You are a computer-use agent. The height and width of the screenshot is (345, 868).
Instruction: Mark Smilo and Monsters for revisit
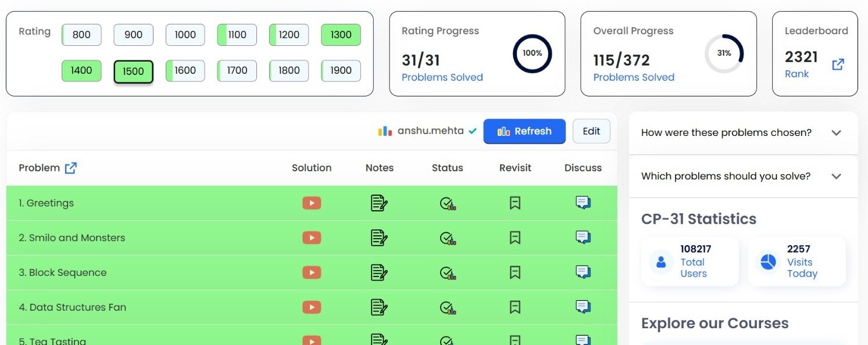(x=515, y=238)
